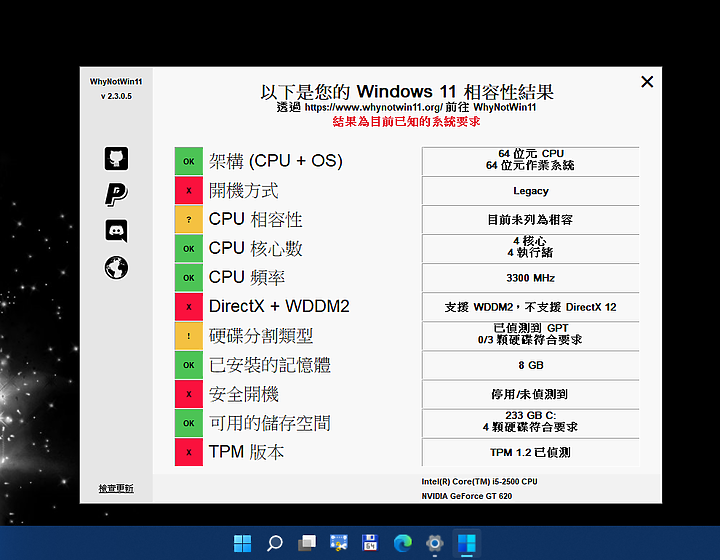This screenshot has width=720, height=560.
Task: Select the CPU 頻率 label
Action: (247, 278)
